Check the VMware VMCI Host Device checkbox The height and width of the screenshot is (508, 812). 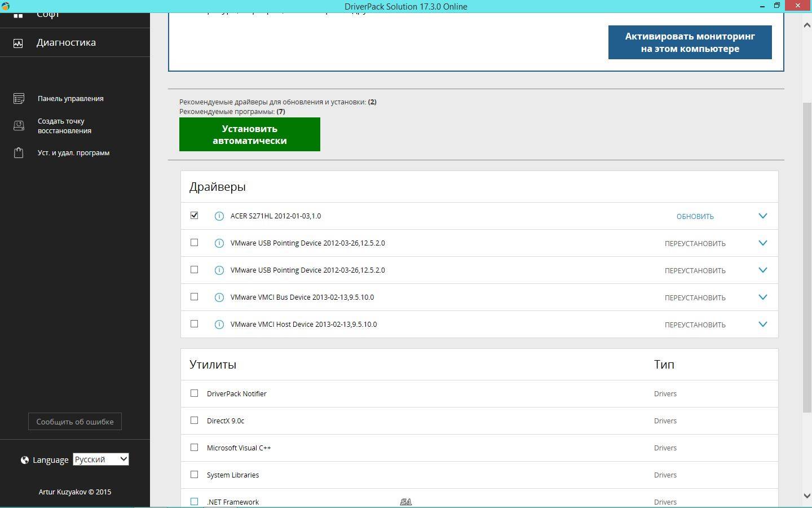point(195,324)
